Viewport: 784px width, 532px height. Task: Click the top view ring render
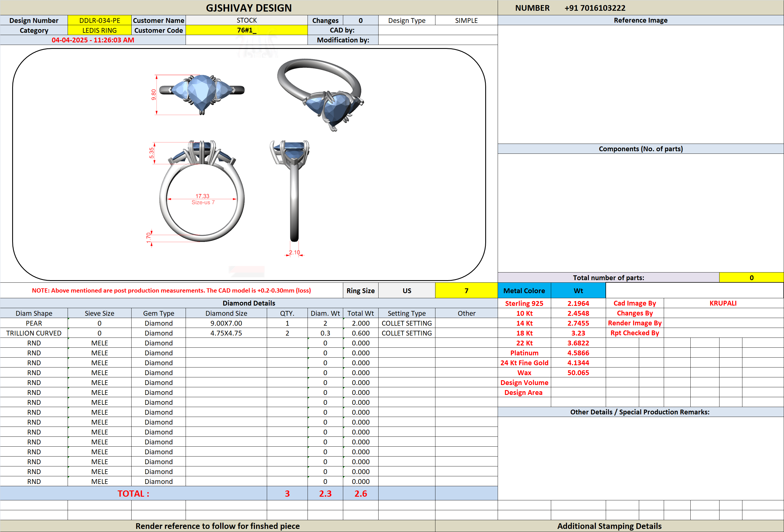[x=202, y=94]
